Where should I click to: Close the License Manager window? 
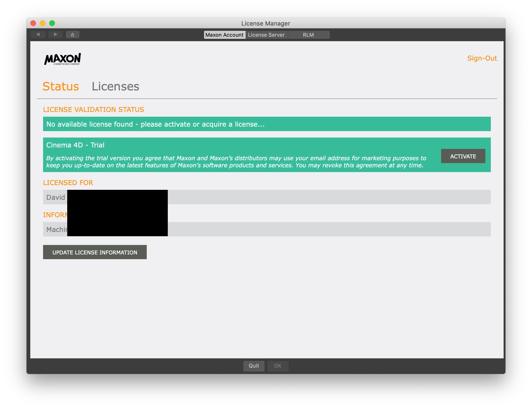point(33,23)
